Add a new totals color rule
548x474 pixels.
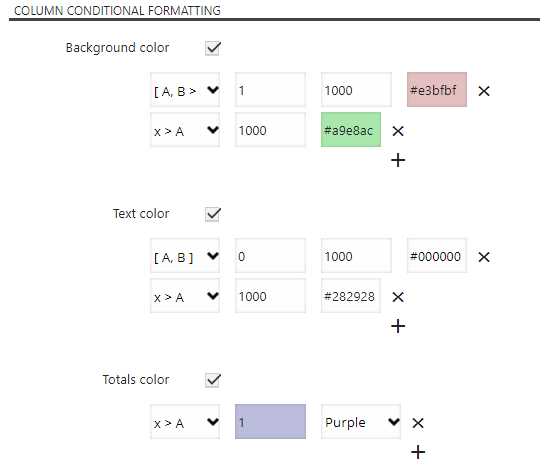pos(418,452)
